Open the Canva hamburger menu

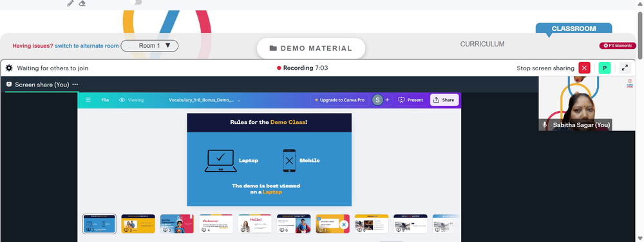point(88,100)
